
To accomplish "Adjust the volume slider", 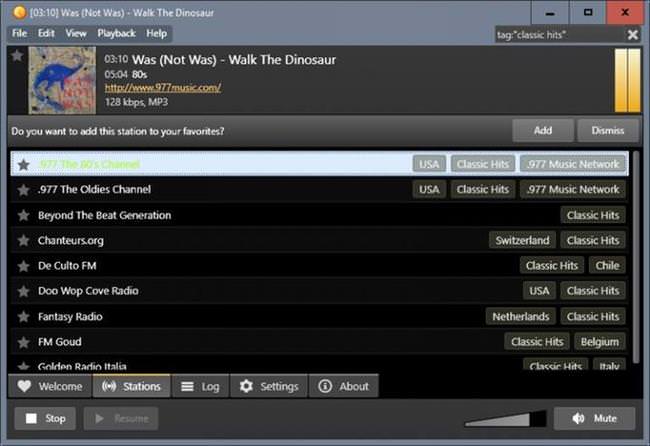I will pyautogui.click(x=505, y=419).
